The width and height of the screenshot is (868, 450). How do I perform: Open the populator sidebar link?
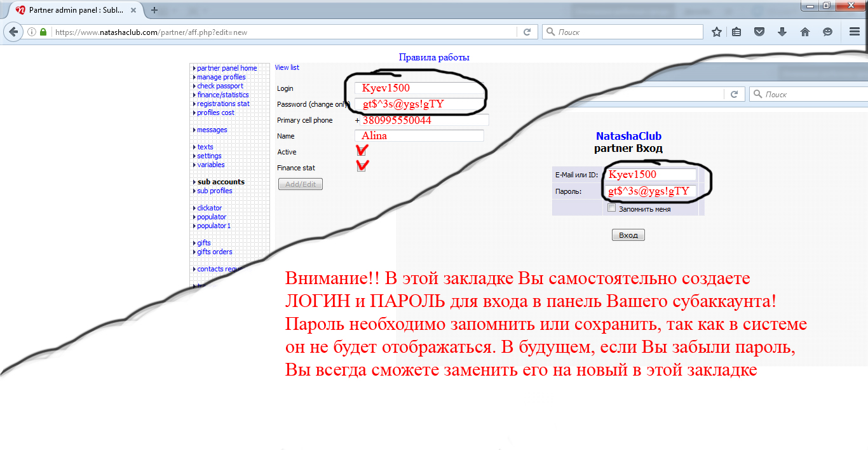pyautogui.click(x=212, y=217)
